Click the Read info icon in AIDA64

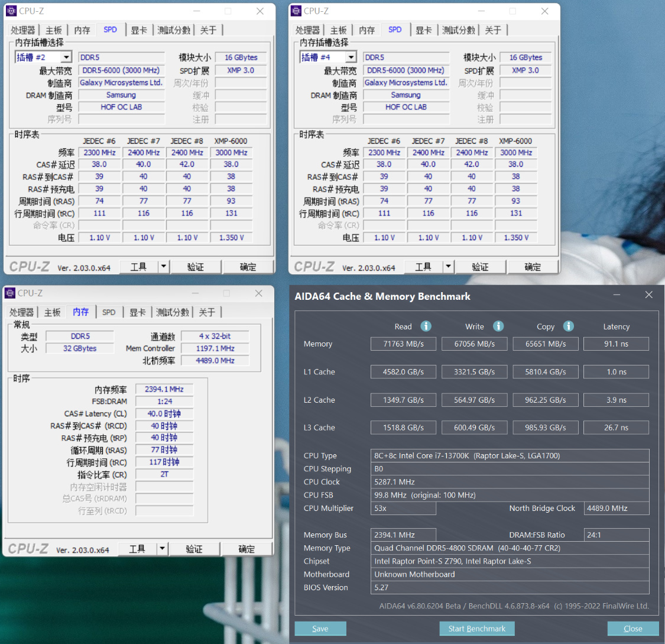point(426,326)
